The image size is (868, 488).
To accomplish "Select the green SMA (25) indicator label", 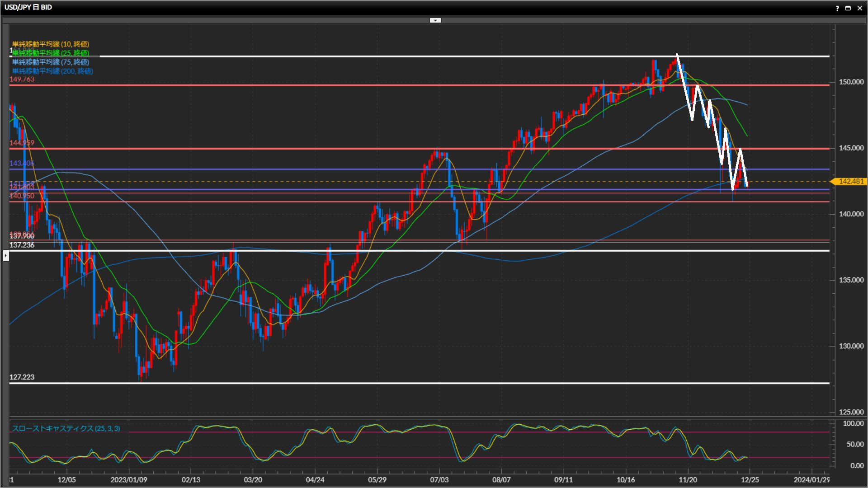I will click(50, 53).
